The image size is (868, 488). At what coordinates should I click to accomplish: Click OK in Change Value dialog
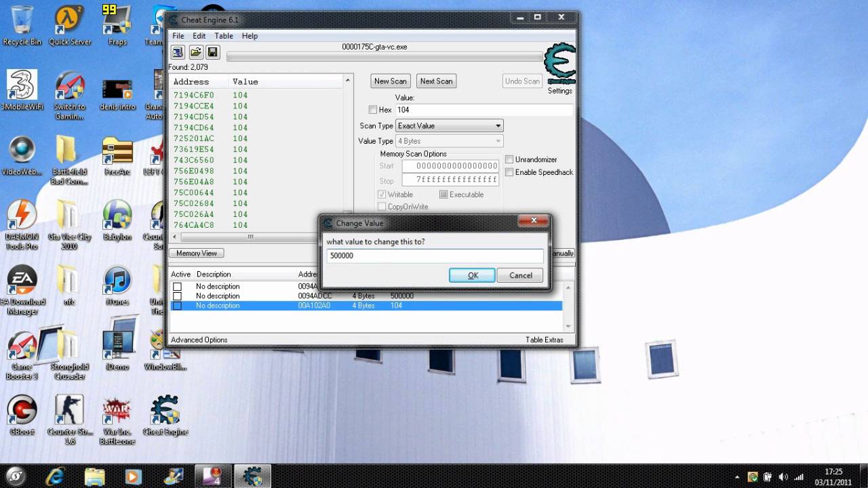click(x=472, y=275)
